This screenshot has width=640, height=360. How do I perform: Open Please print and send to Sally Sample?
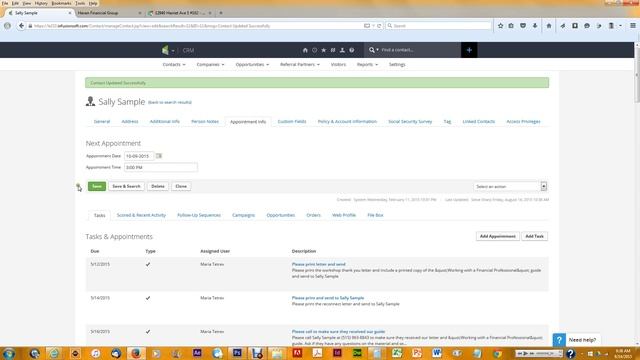pos(328,298)
